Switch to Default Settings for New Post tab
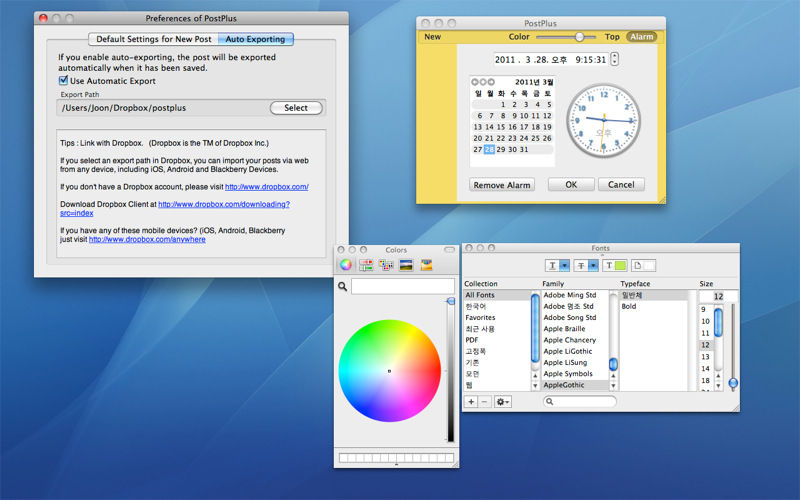Viewport: 800px width, 500px height. coord(154,39)
